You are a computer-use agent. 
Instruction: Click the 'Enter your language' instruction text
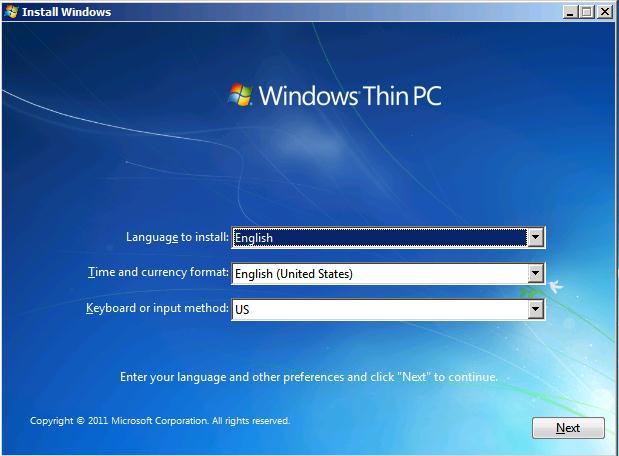click(308, 377)
